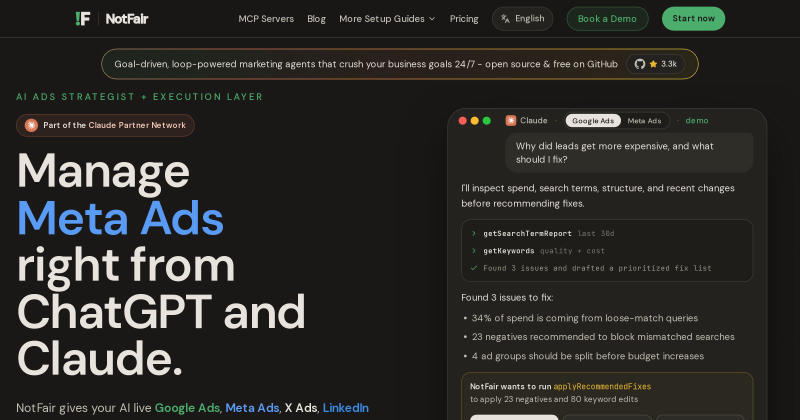Screen dimensions: 800x420
Task: Click the Claude icon in partner badge
Action: coord(31,126)
